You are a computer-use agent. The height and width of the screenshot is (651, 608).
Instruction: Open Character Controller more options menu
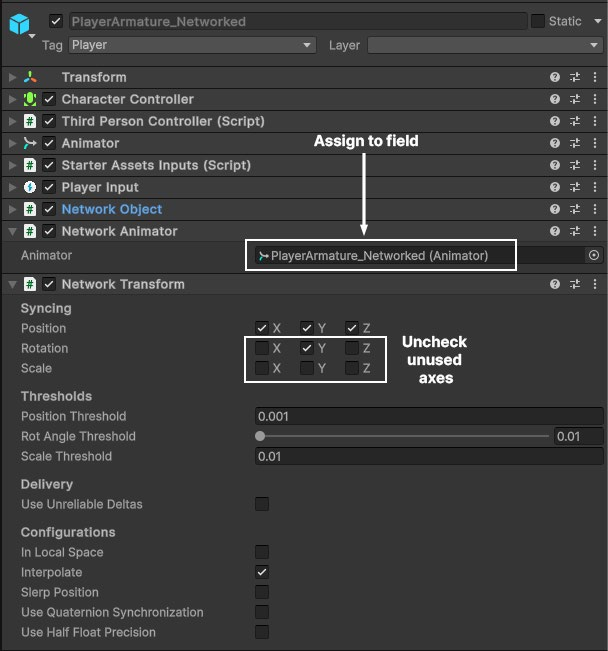[x=595, y=99]
